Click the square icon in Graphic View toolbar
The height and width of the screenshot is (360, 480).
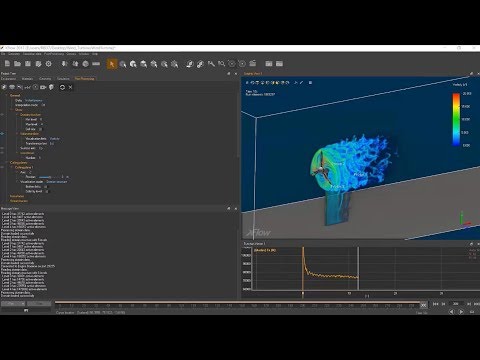(310, 82)
